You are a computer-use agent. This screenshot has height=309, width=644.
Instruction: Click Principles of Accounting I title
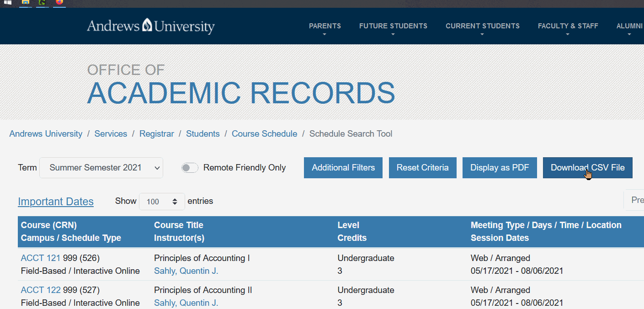[x=202, y=258]
